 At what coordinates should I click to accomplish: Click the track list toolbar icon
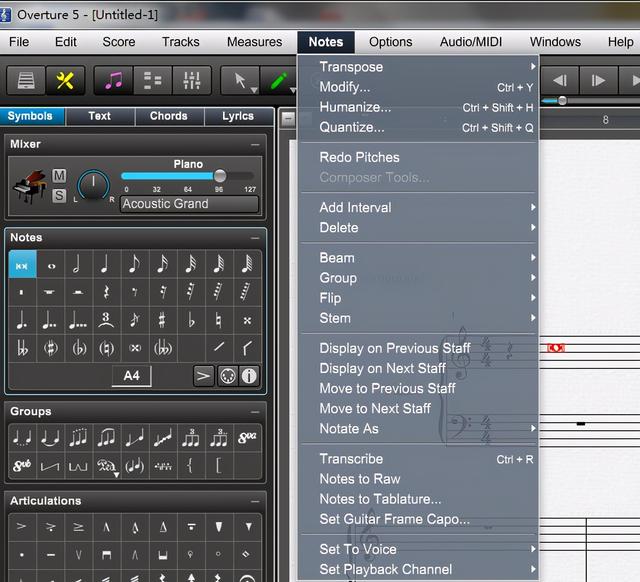153,80
